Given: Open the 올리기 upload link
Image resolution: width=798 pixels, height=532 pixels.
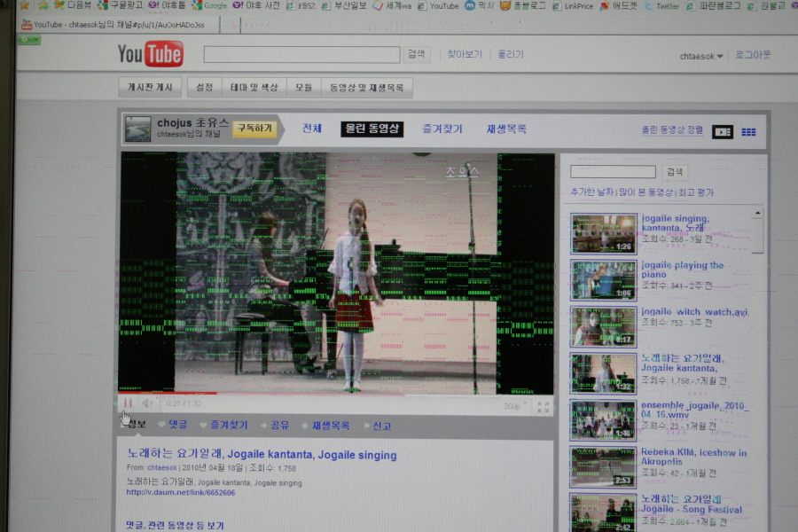Looking at the screenshot, I should [x=511, y=54].
